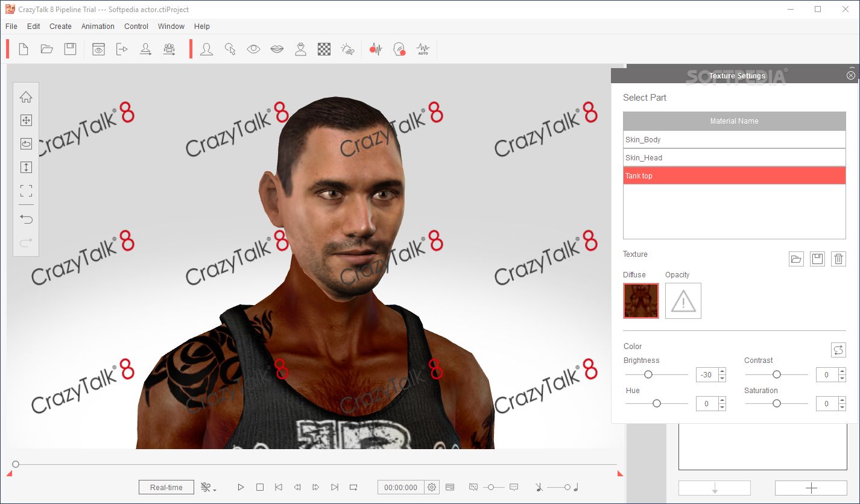Click the export arrow icon in toolbar

point(122,49)
